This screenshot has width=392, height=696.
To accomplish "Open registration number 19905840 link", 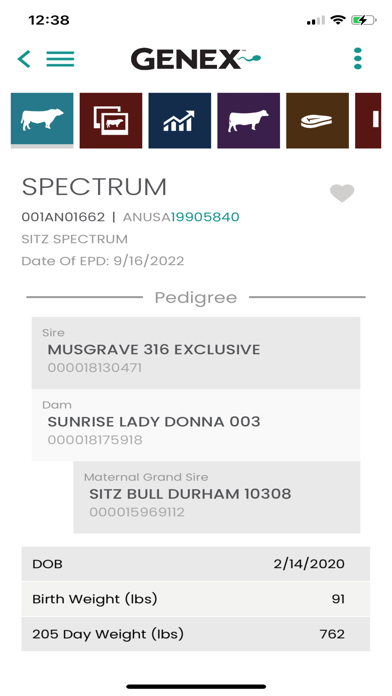I will (205, 217).
